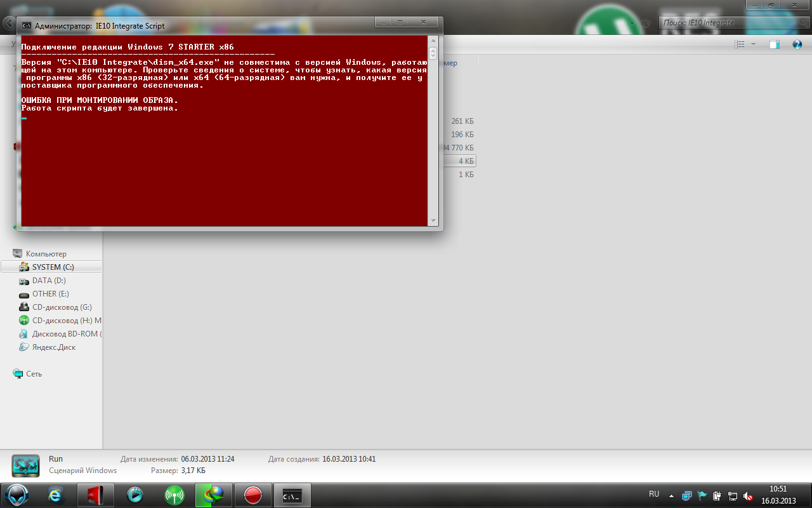Open the wired network tray icon
The image size is (812, 508).
point(733,495)
